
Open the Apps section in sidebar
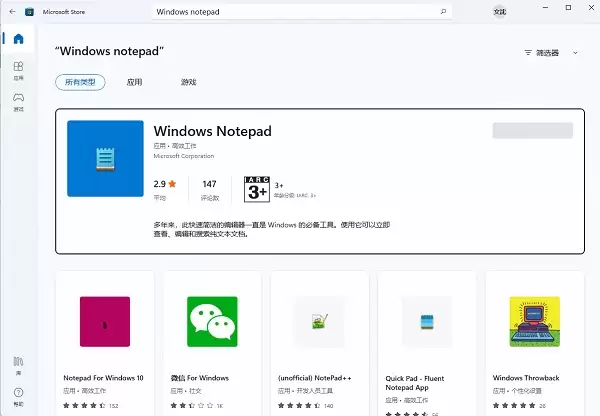pos(18,71)
